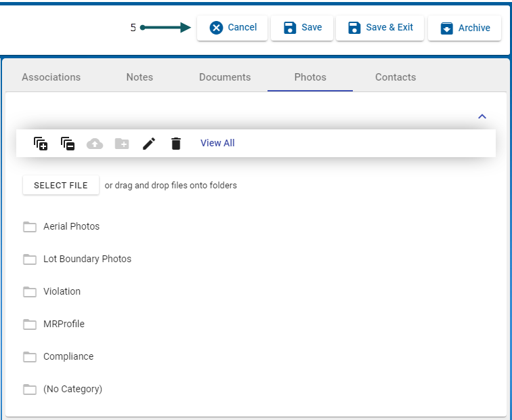Select the Violation folder
Image resolution: width=512 pixels, height=420 pixels.
tap(62, 291)
